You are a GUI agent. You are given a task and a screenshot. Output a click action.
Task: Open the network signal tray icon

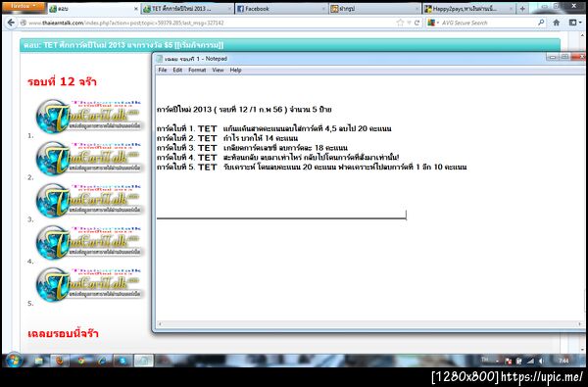point(530,362)
